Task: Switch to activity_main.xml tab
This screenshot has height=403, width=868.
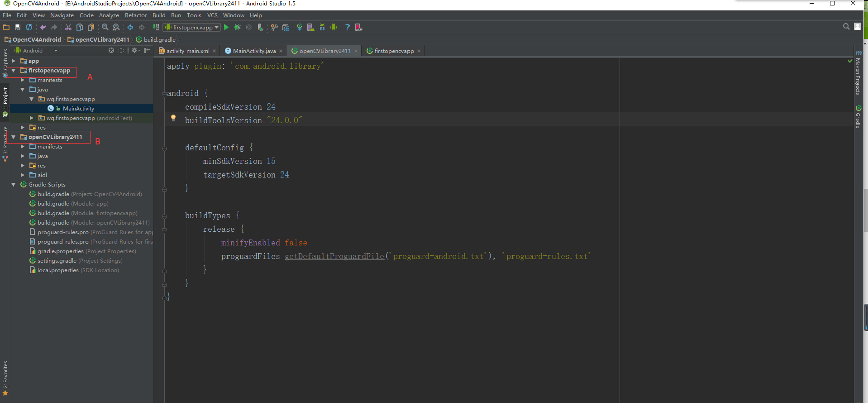Action: [x=187, y=51]
